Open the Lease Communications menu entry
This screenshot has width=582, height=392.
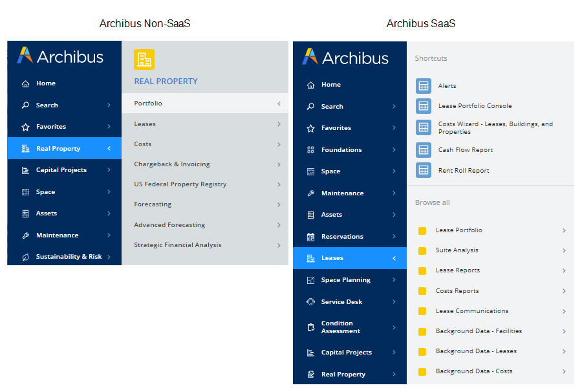tap(472, 311)
